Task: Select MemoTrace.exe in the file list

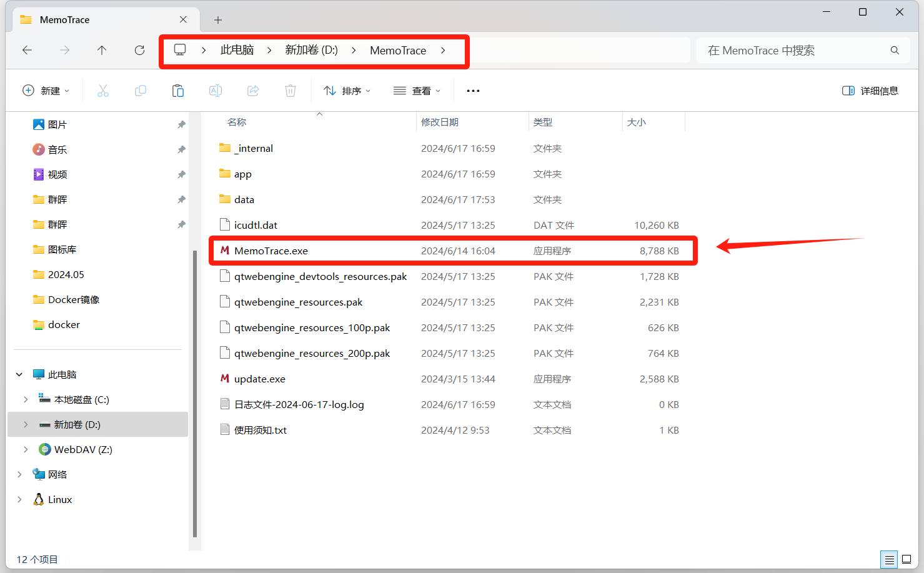Action: click(271, 251)
